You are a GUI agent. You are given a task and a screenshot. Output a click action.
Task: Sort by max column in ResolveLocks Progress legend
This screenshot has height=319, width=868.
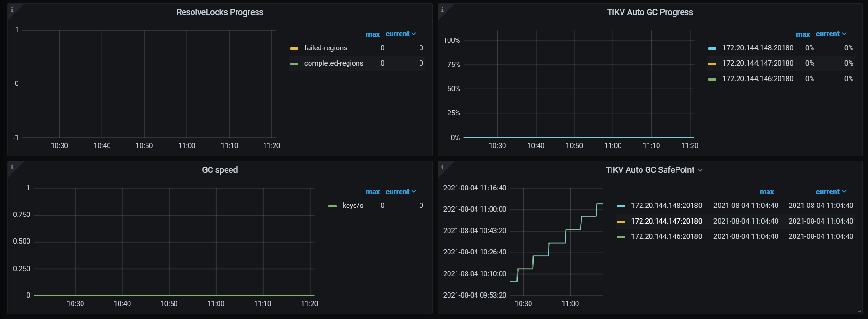click(x=373, y=34)
